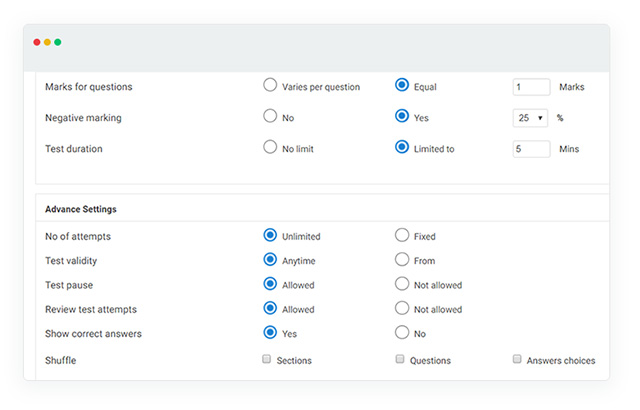Image resolution: width=640 pixels, height=410 pixels.
Task: Click the Marks value input field
Action: click(x=531, y=87)
